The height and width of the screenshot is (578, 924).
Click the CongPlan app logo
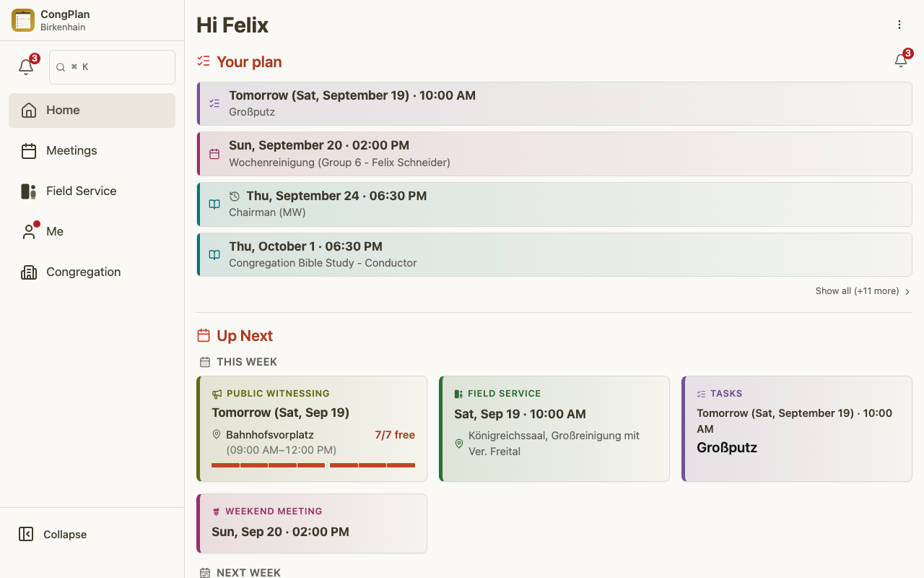[x=23, y=20]
